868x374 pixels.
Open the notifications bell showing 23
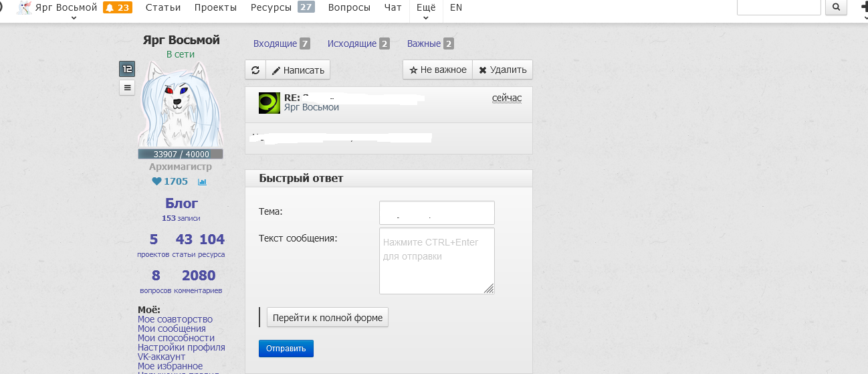point(117,8)
